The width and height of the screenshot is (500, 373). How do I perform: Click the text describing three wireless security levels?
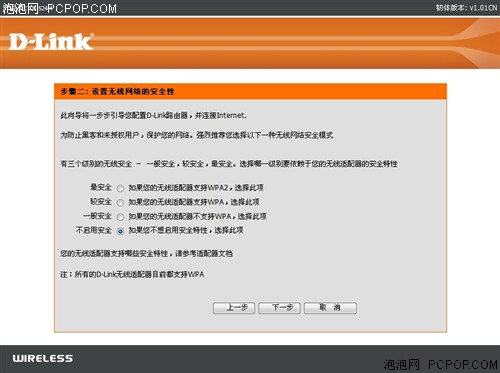(229, 164)
